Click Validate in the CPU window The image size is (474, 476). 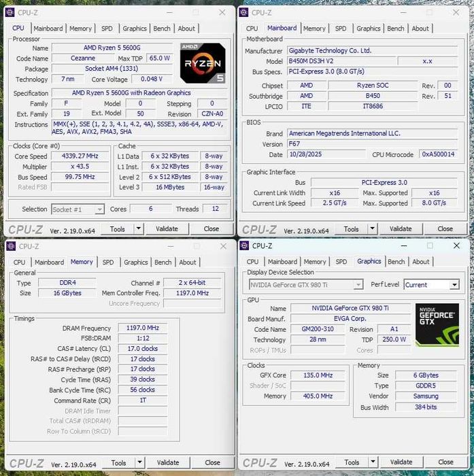(167, 229)
